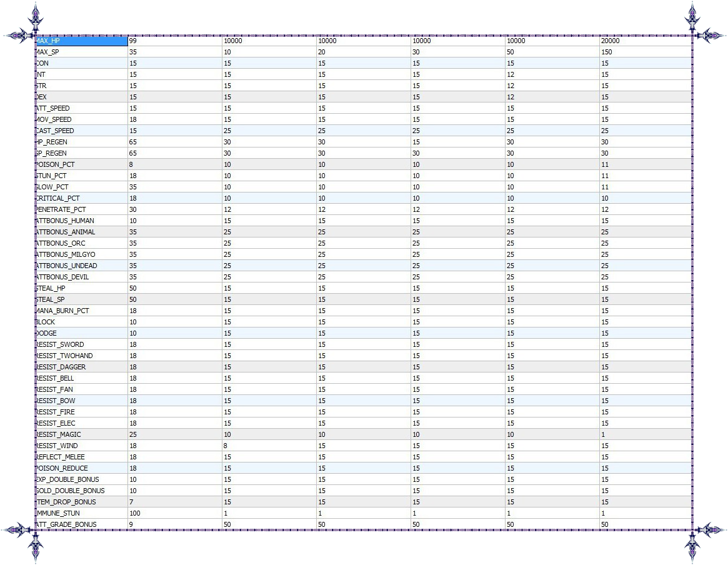
Task: Click the ATTBONUS_ORC row label
Action: (61, 243)
